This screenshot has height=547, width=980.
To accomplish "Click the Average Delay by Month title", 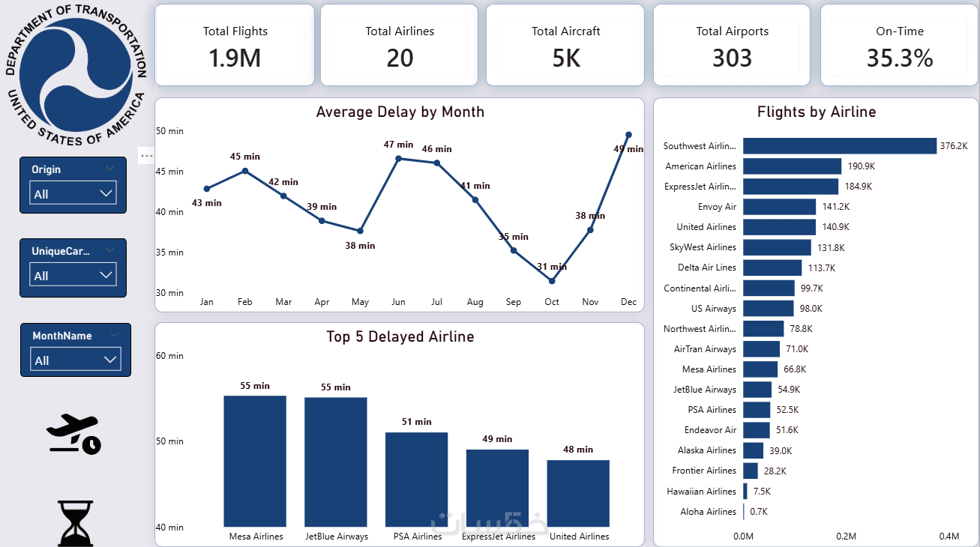I will 400,112.
